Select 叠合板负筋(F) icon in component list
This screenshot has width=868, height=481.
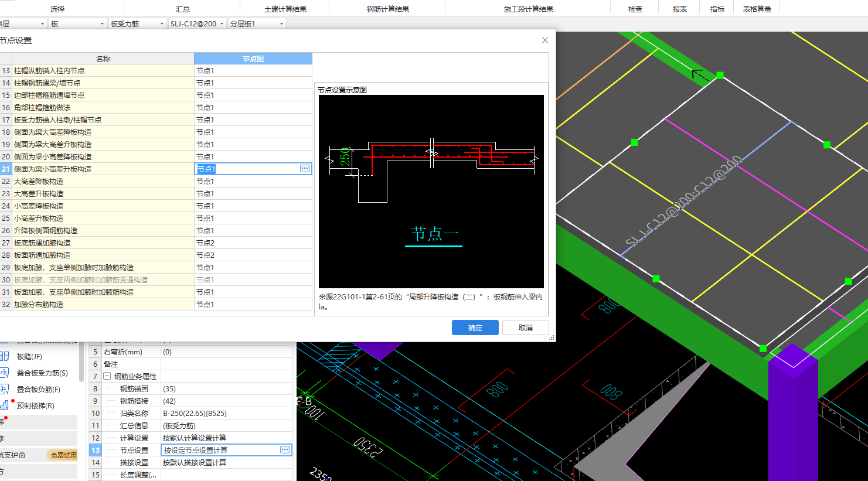click(4, 389)
